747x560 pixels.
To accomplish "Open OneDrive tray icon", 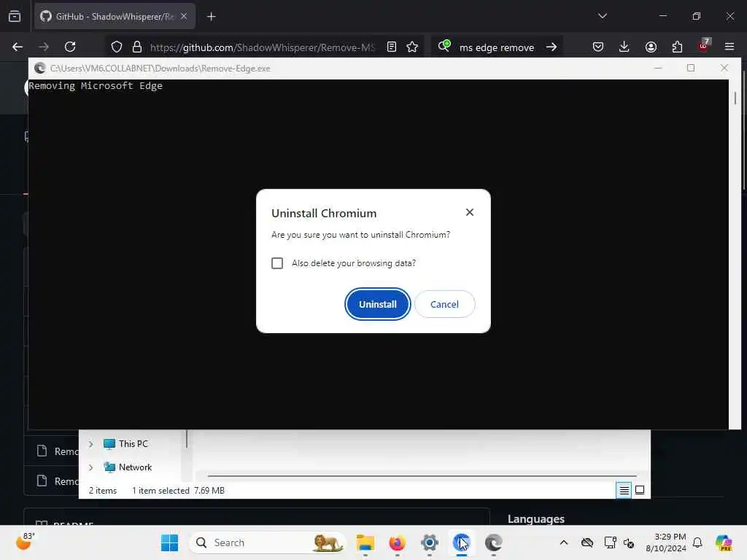I will tap(587, 542).
